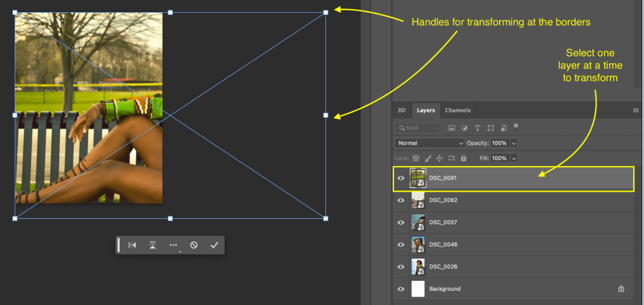Filter layers by adjustment layers
Image resolution: width=644 pixels, height=305 pixels.
click(x=464, y=128)
